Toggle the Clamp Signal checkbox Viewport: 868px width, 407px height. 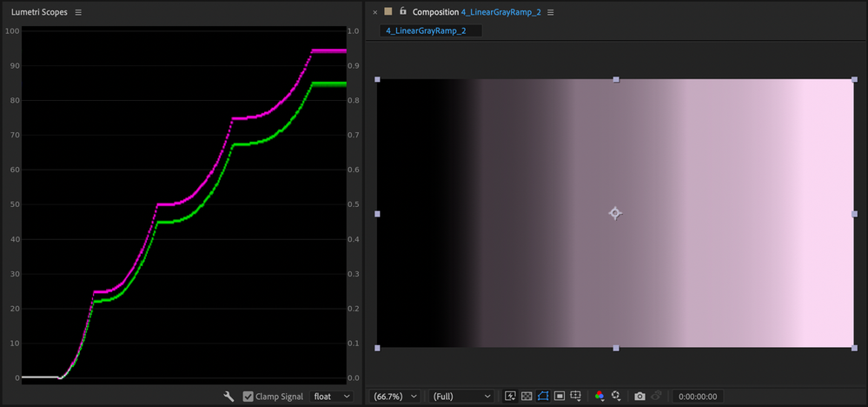point(248,397)
